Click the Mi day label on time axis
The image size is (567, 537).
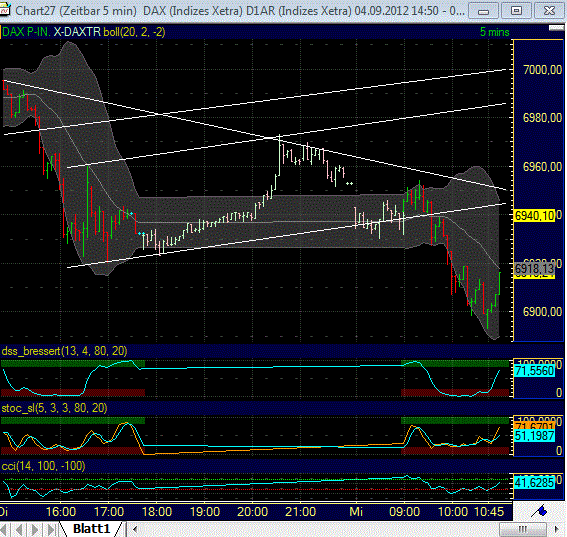click(356, 512)
